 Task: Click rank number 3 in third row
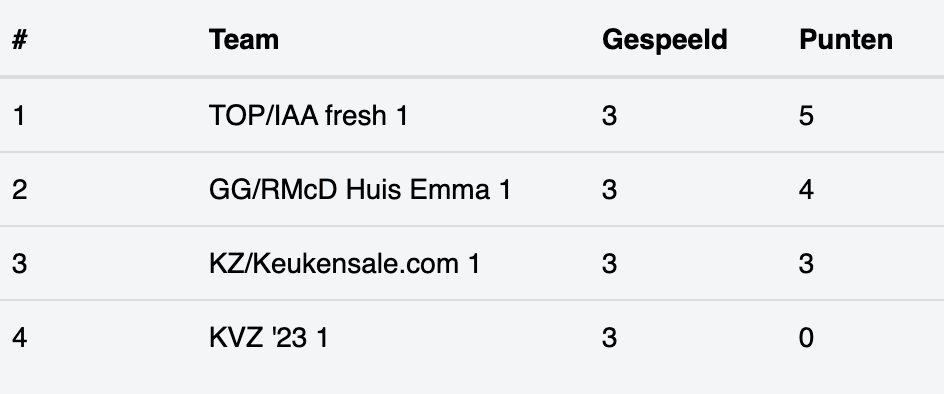coord(19,264)
